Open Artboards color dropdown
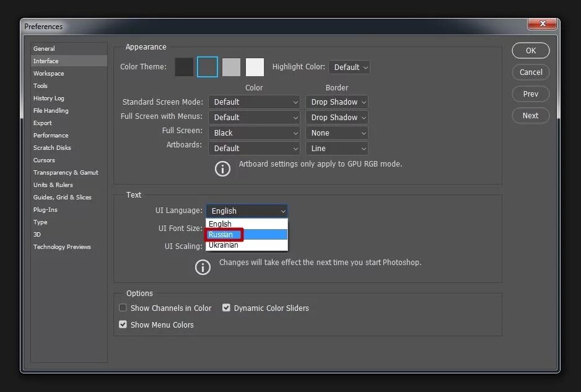This screenshot has height=392, width=581. pyautogui.click(x=254, y=149)
